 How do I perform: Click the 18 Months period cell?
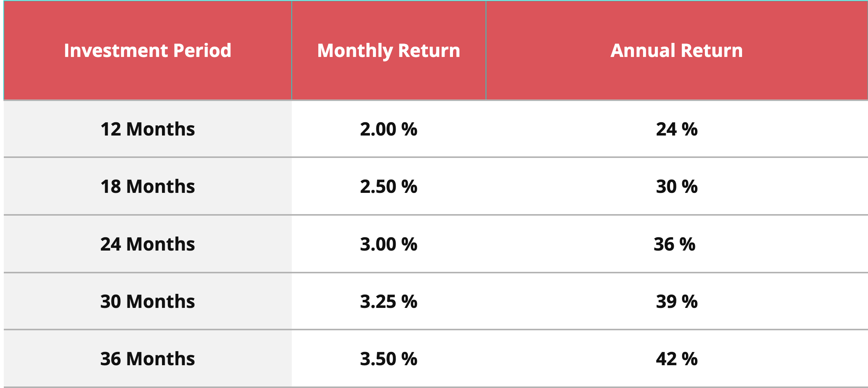pyautogui.click(x=148, y=186)
